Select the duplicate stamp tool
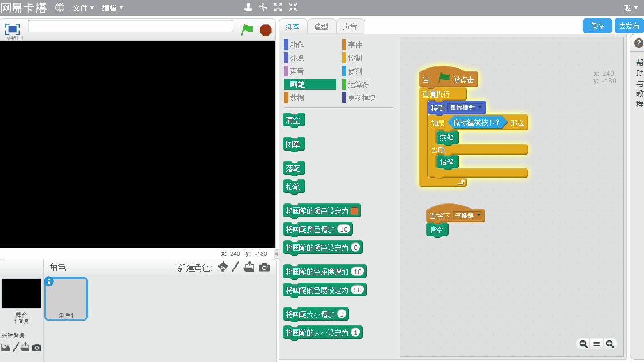Image resolution: width=644 pixels, height=362 pixels. coord(248,7)
